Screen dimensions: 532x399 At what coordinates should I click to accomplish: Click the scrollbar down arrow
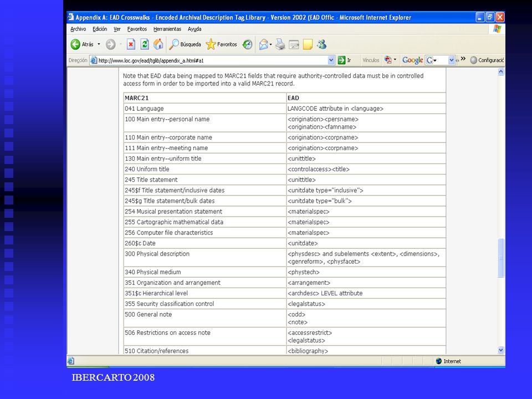pyautogui.click(x=501, y=350)
